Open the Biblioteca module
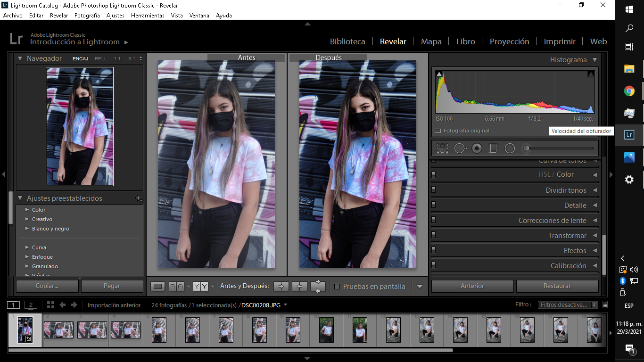 347,41
